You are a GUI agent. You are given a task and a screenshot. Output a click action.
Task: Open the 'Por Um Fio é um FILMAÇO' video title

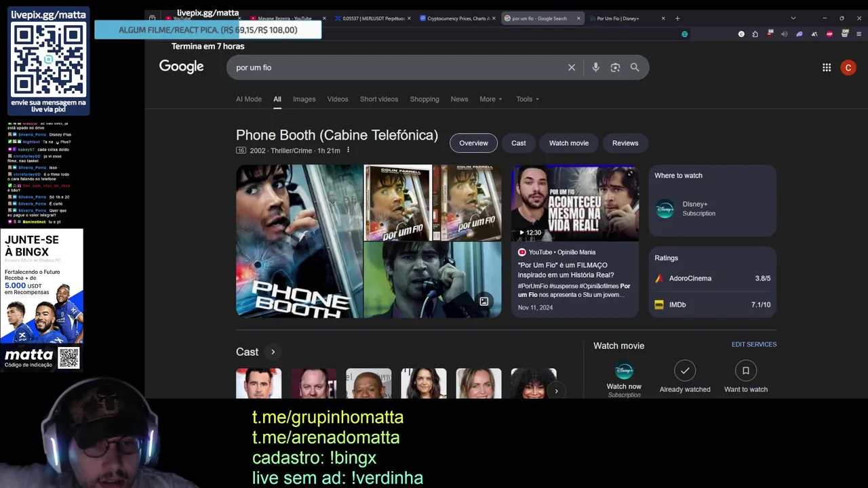point(566,270)
